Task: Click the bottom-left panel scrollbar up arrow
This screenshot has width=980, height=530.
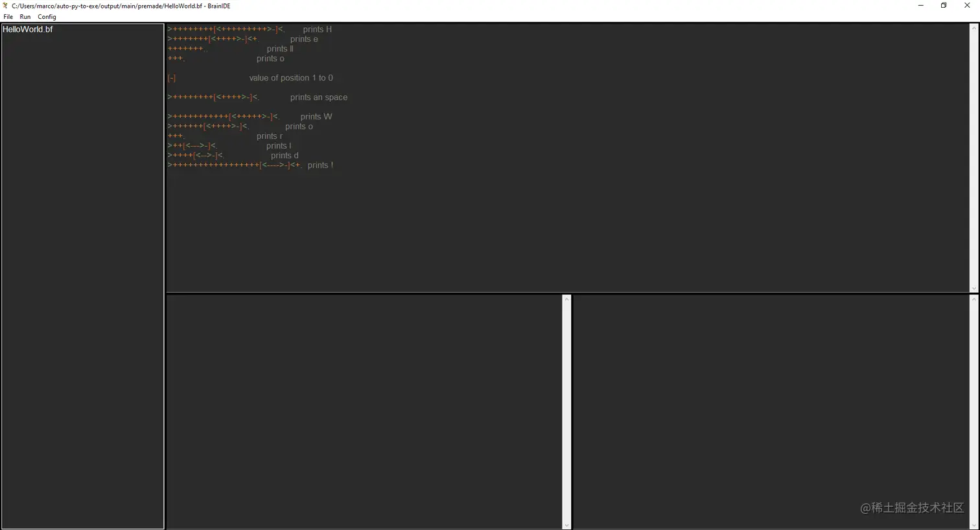Action: [x=566, y=299]
